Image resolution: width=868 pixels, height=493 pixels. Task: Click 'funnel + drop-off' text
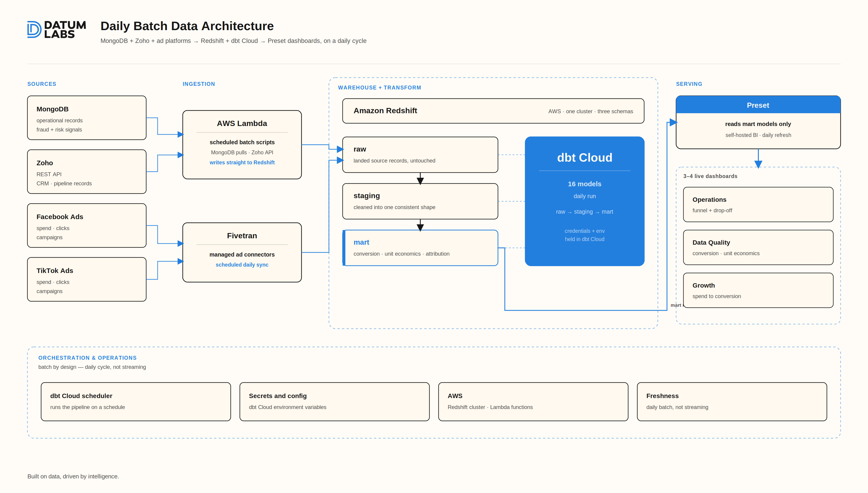click(x=712, y=211)
